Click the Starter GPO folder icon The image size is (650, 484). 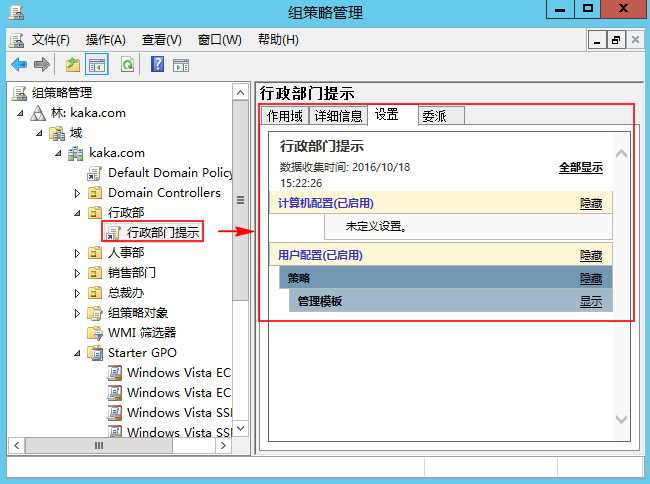(95, 353)
